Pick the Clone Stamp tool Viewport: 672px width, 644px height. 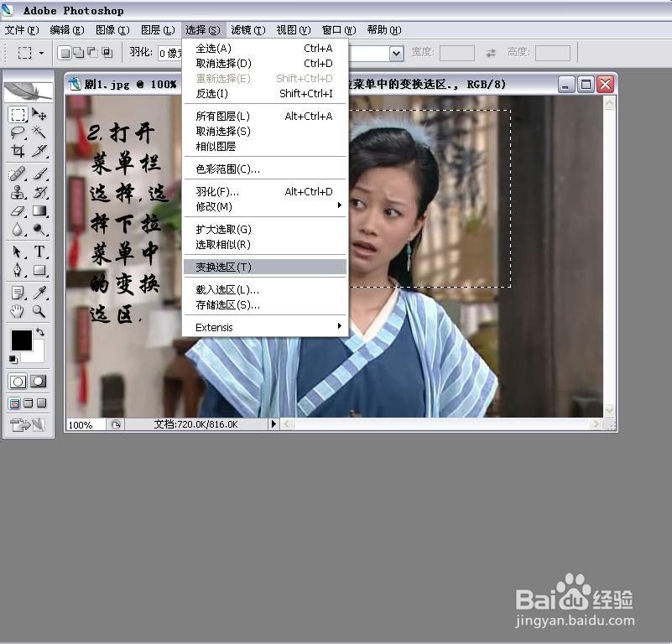tap(18, 193)
